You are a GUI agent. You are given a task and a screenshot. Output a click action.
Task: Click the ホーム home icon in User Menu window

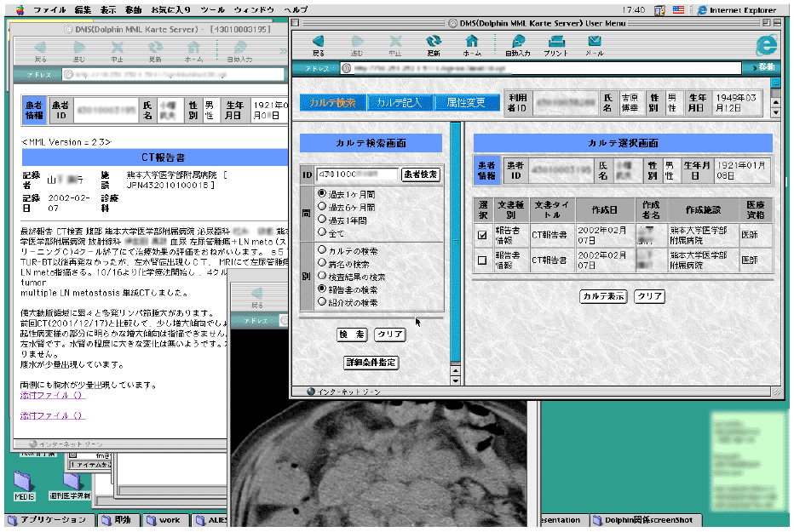(x=472, y=43)
